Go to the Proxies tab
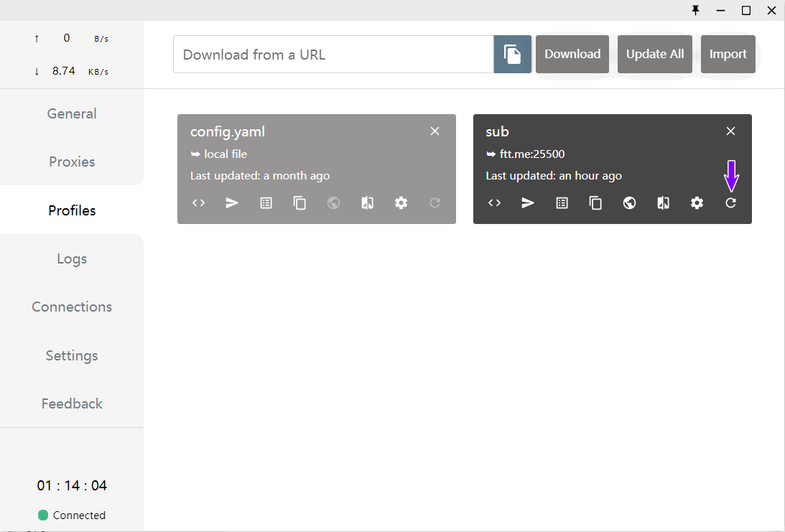The image size is (785, 532). (x=72, y=162)
